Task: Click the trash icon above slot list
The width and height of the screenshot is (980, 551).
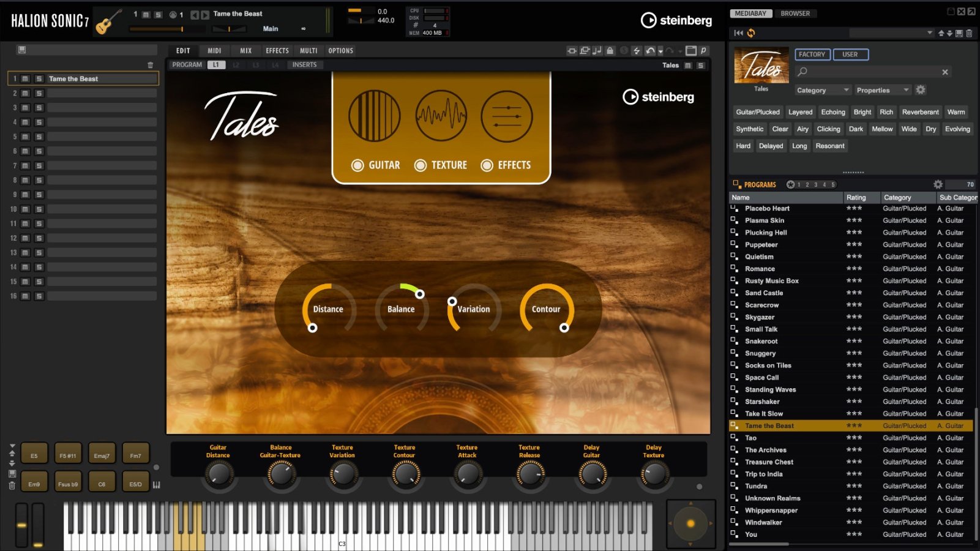Action: coord(150,65)
